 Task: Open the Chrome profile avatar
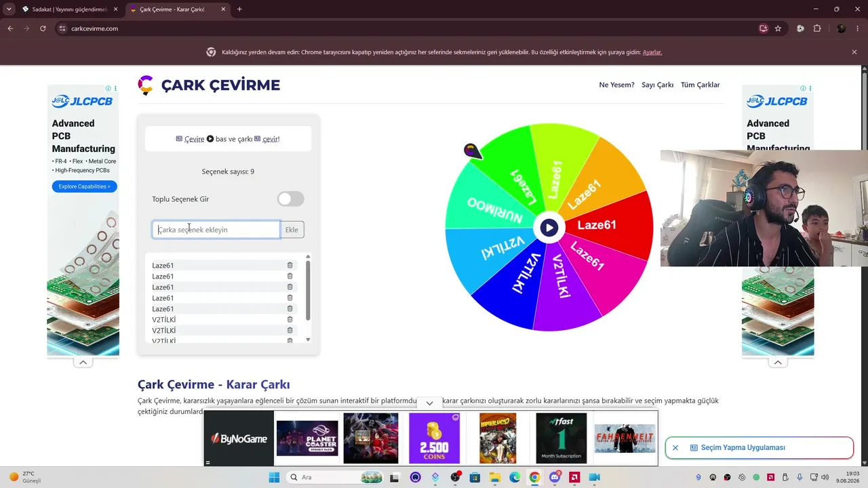(842, 28)
